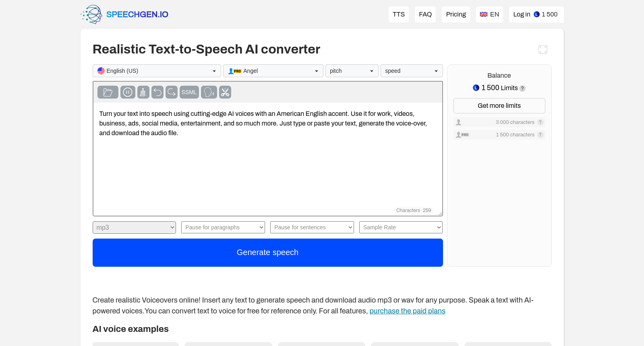
Task: Click the Characters 259 counter
Action: pos(414,210)
